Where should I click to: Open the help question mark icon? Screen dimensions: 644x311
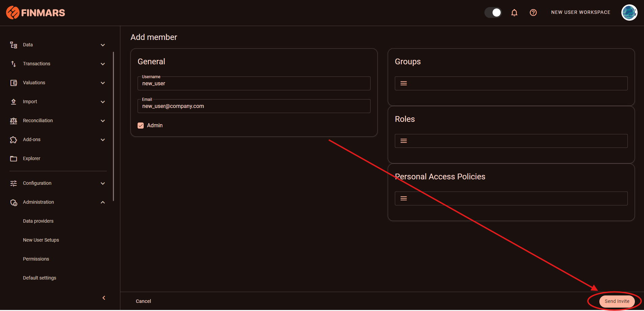coord(533,13)
